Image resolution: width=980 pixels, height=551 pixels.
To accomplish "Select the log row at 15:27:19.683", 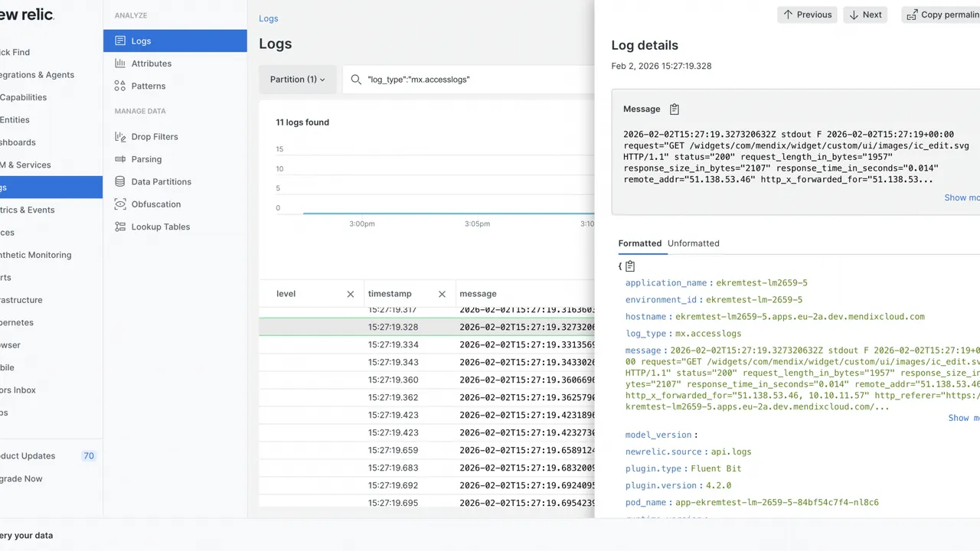I will tap(426, 468).
